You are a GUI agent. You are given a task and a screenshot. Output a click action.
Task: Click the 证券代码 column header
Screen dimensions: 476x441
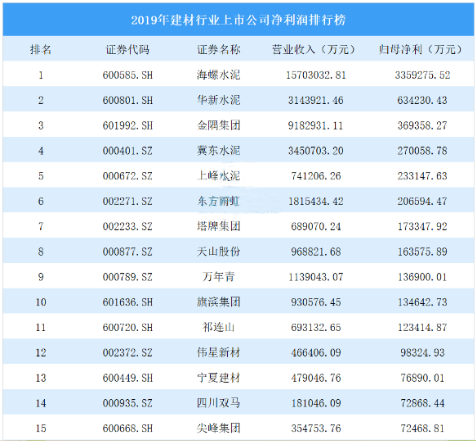point(128,50)
